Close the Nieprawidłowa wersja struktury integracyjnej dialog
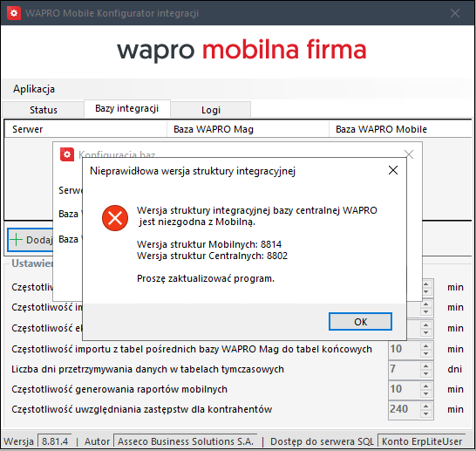Screen dimensions: 476x451 (393, 170)
